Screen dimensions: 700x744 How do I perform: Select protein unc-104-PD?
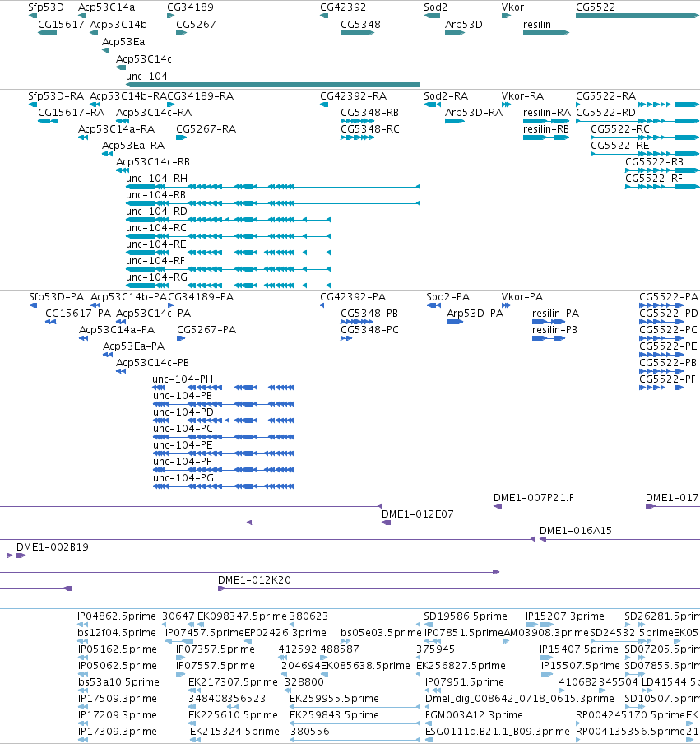pos(223,421)
